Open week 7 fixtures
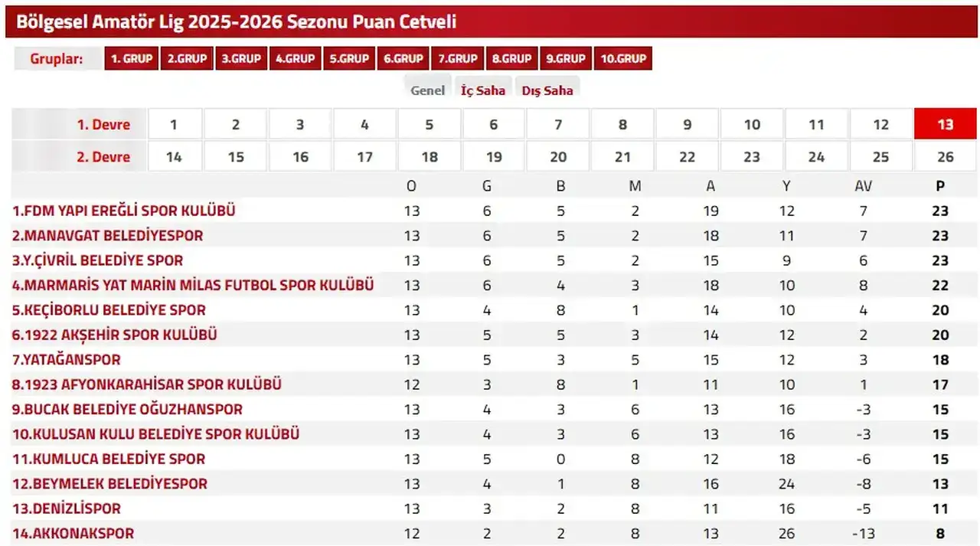 557,123
